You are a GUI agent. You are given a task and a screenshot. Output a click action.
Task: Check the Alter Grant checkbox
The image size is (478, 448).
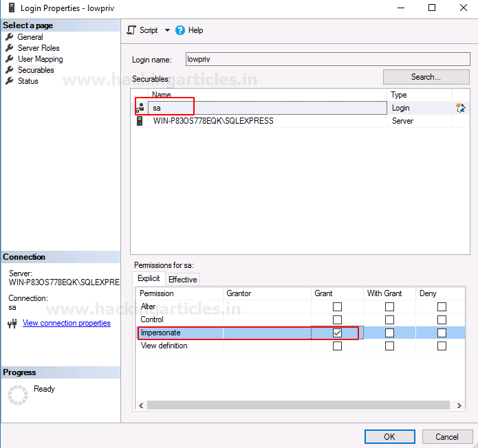click(337, 306)
